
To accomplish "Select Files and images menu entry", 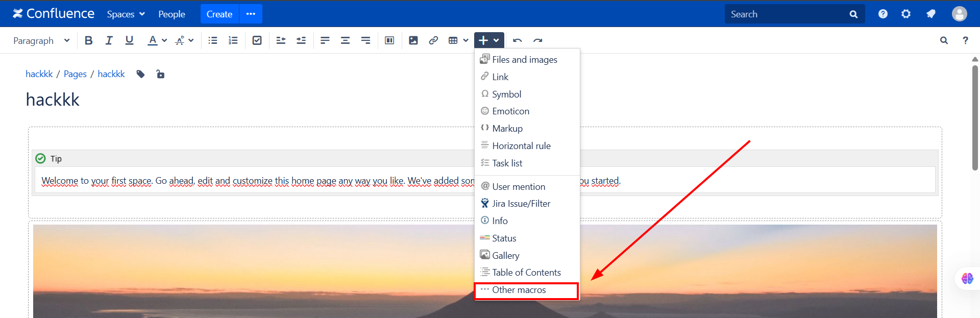I will 527,60.
